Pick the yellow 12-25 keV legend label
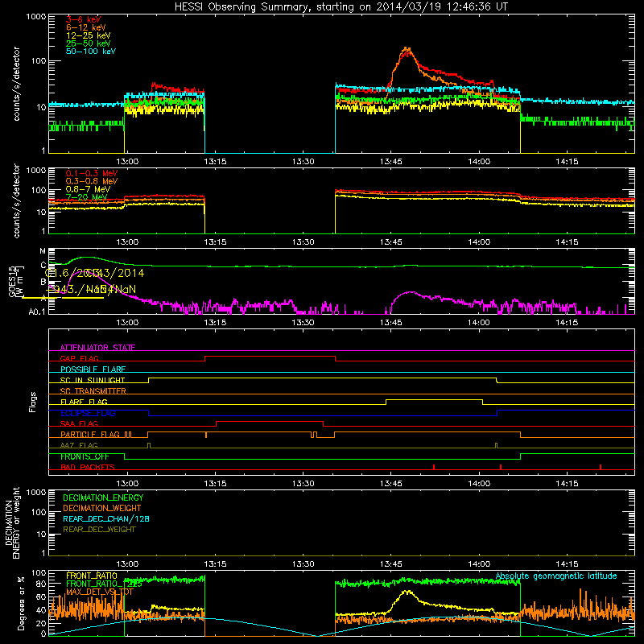 (x=88, y=35)
